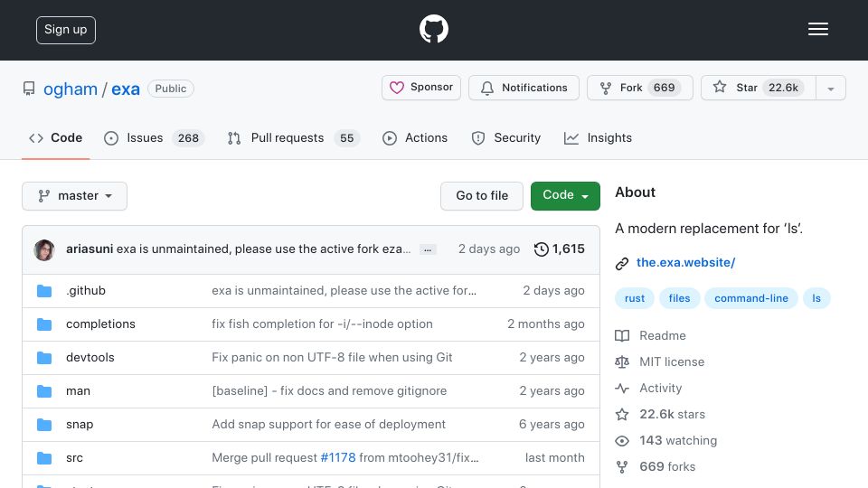Viewport: 868px width, 488px height.
Task: Click the man folder icon
Action: [44, 391]
